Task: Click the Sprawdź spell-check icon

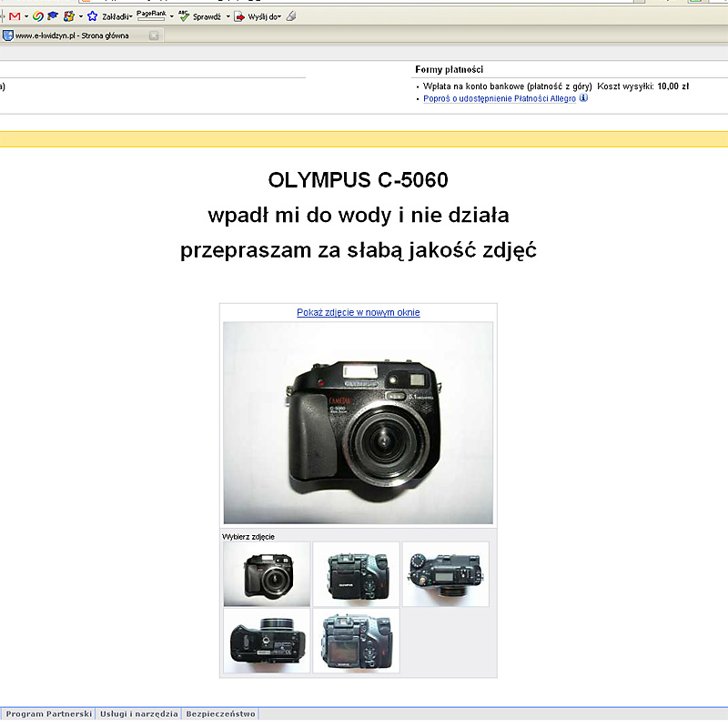Action: point(184,16)
